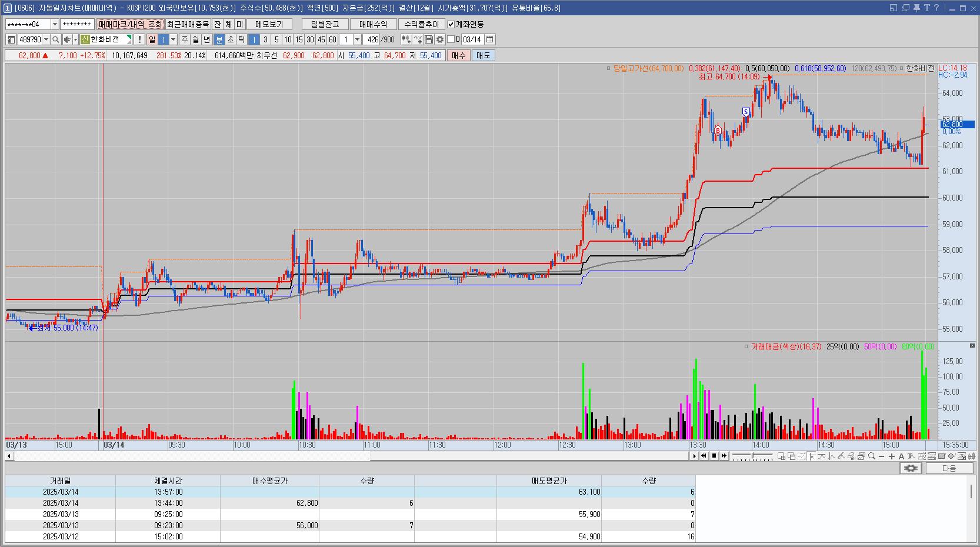Image resolution: width=980 pixels, height=547 pixels.
Task: Click the stock search magnifier icon
Action: pos(55,39)
